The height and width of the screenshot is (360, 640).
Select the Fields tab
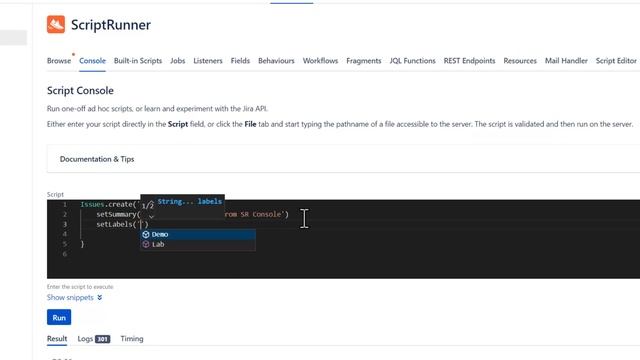240,61
